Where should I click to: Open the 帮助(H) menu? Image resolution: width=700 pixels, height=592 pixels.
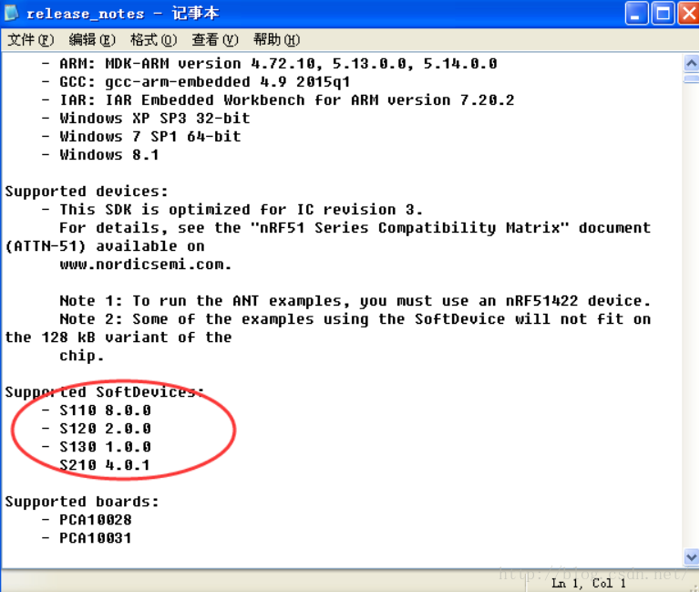(276, 40)
